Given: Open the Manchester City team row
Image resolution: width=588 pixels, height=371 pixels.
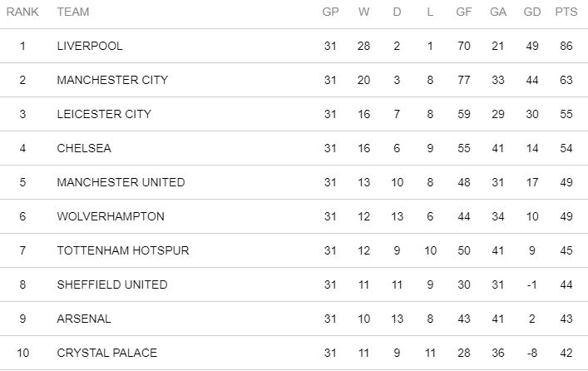Looking at the screenshot, I should click(112, 81).
